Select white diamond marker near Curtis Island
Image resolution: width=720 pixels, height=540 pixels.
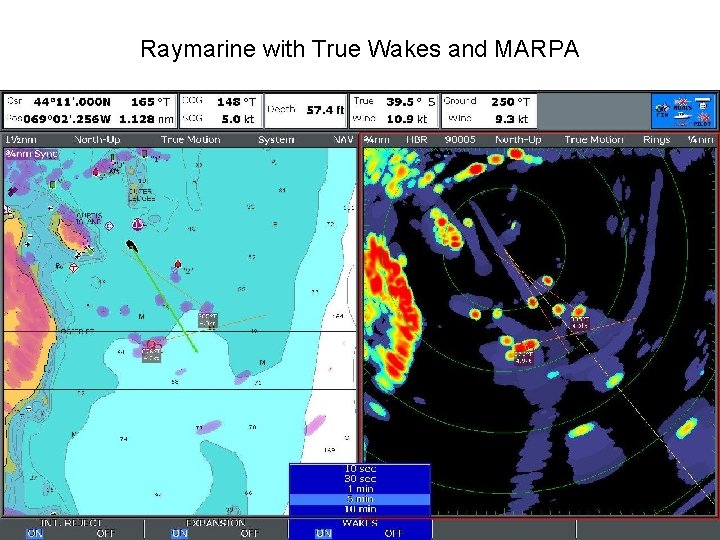pyautogui.click(x=109, y=226)
